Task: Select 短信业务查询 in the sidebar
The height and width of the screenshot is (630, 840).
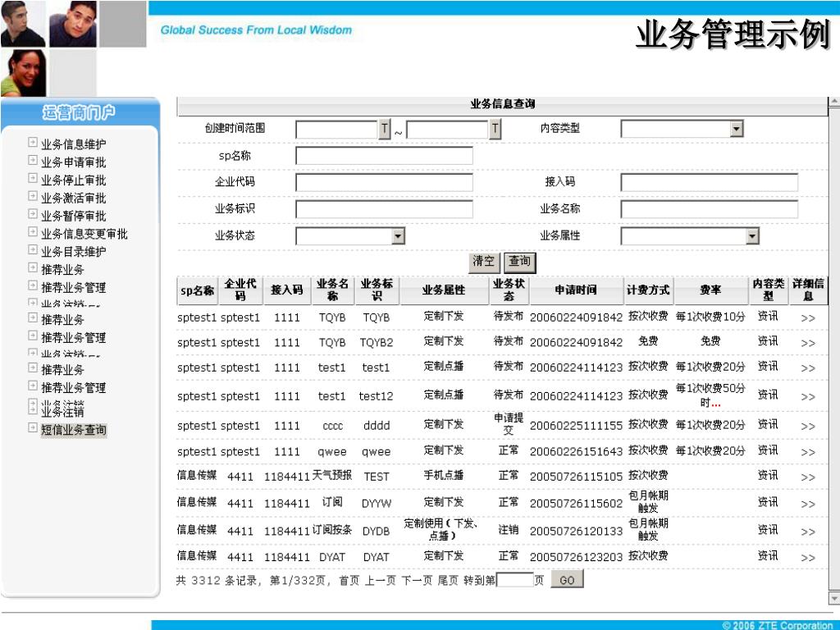Action: click(x=73, y=430)
